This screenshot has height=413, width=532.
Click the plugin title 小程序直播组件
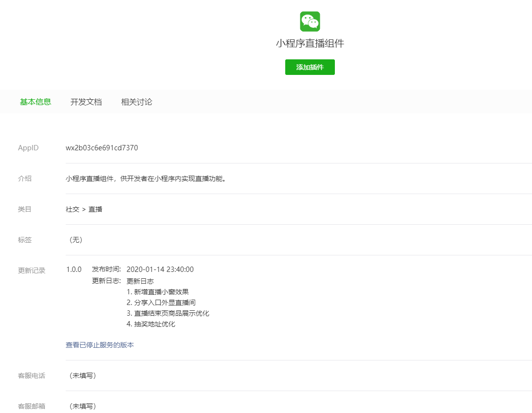click(x=310, y=43)
